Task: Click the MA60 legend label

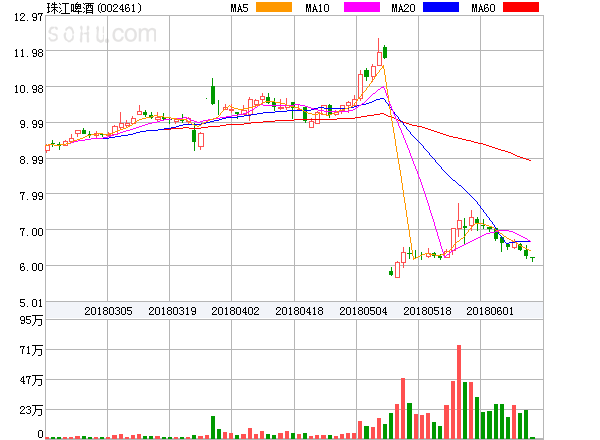Action: click(483, 8)
